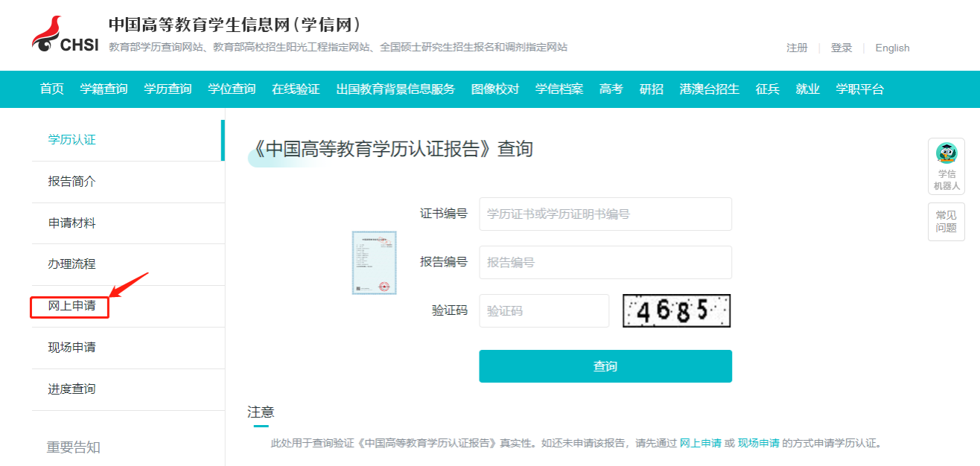The height and width of the screenshot is (466, 980).
Task: Click the 证书编号 input field
Action: pyautogui.click(x=605, y=214)
